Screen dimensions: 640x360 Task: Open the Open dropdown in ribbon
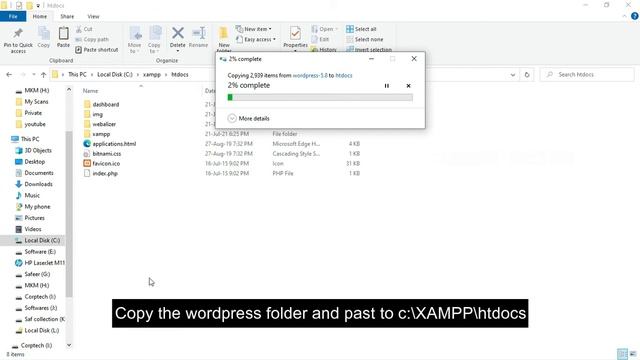pyautogui.click(x=325, y=29)
